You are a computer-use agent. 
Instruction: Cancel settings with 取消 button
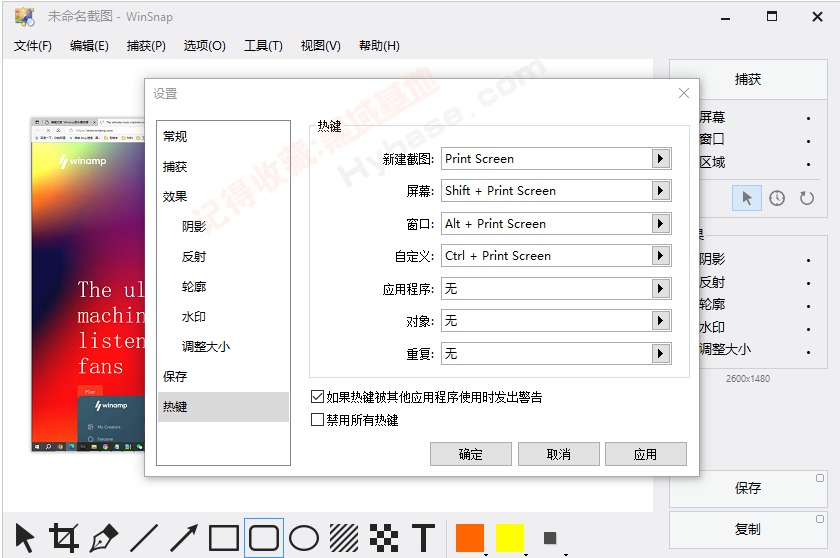[558, 454]
